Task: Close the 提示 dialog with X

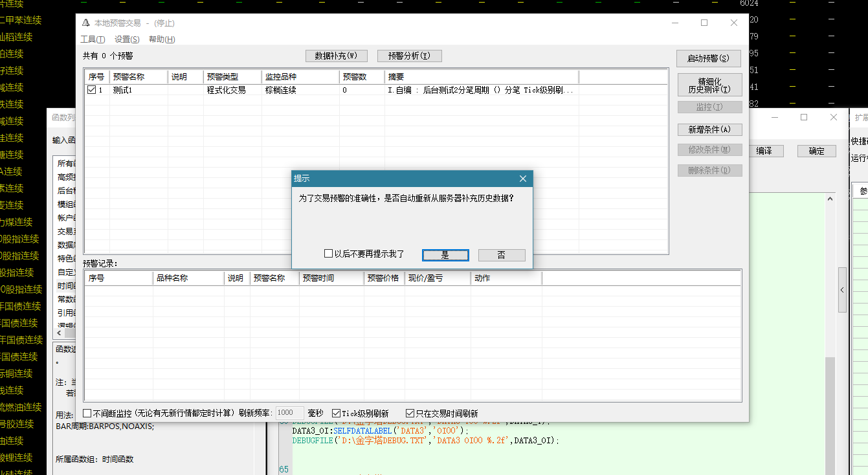Action: (523, 179)
